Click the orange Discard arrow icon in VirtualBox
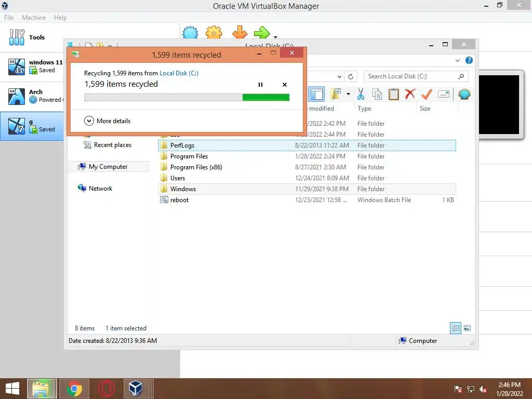The image size is (532, 399). 240,32
